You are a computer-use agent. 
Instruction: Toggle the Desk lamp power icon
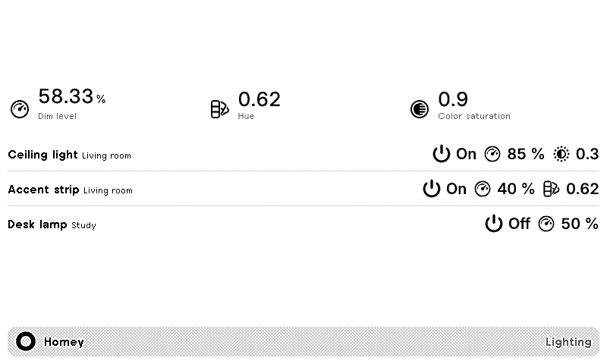click(x=494, y=224)
